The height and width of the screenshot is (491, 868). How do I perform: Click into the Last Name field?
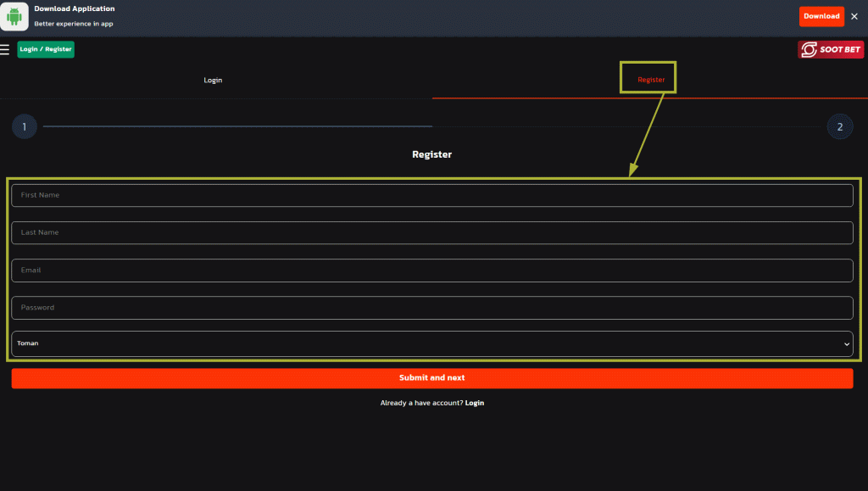coord(431,232)
